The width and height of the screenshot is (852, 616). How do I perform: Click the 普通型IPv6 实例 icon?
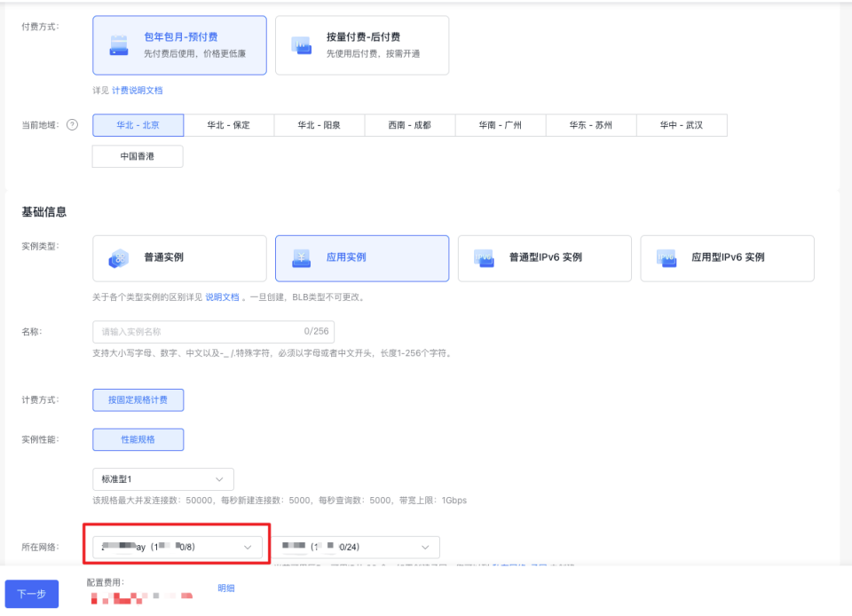point(484,258)
